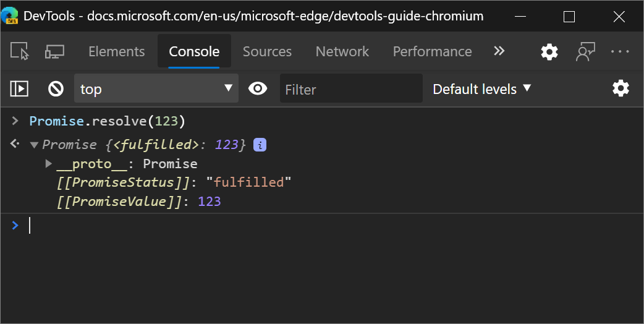Show more tabs with double chevron
This screenshot has width=644, height=324.
[499, 51]
